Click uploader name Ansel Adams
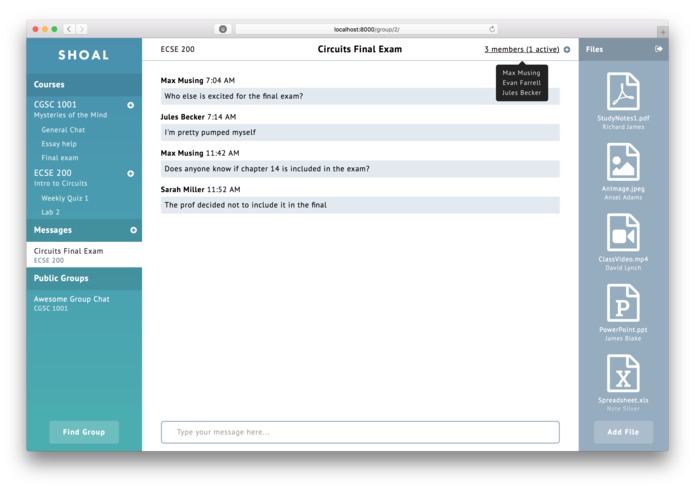695x494 pixels. point(623,198)
